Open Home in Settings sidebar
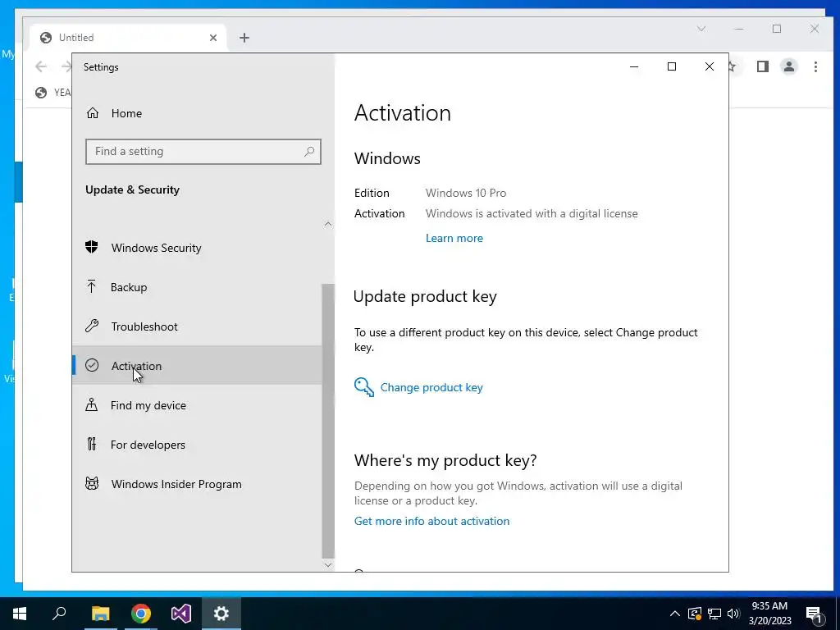Image resolution: width=840 pixels, height=630 pixels. pyautogui.click(x=197, y=113)
